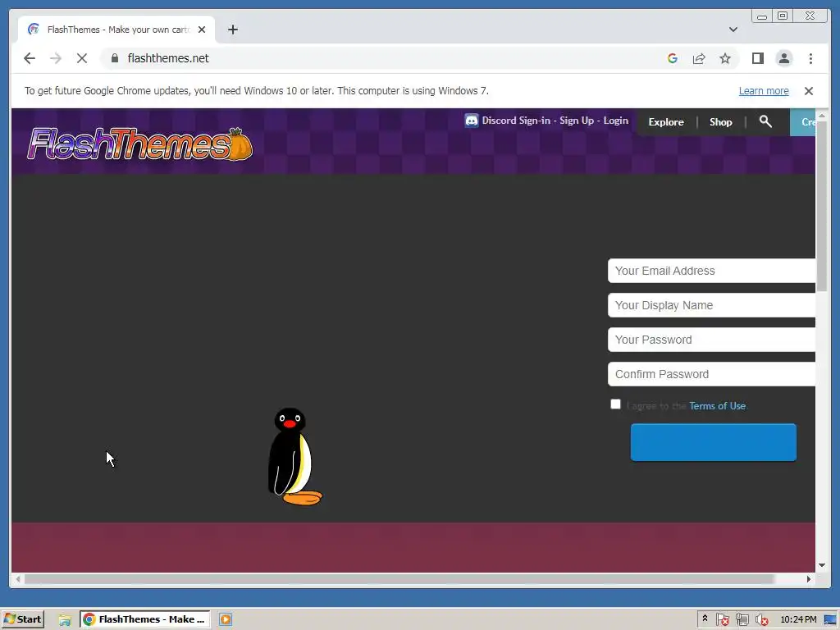
Task: Select FlashThemes Chrome taskbar button
Action: pyautogui.click(x=145, y=619)
